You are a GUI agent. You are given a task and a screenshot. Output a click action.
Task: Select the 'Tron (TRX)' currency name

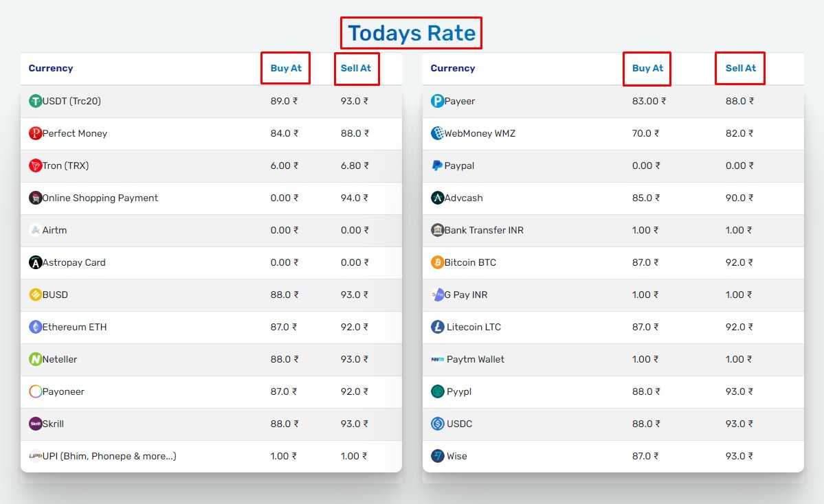pyautogui.click(x=65, y=165)
